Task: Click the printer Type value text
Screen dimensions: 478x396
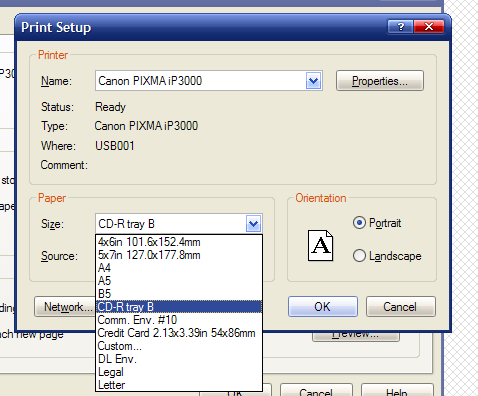Action: (x=146, y=126)
